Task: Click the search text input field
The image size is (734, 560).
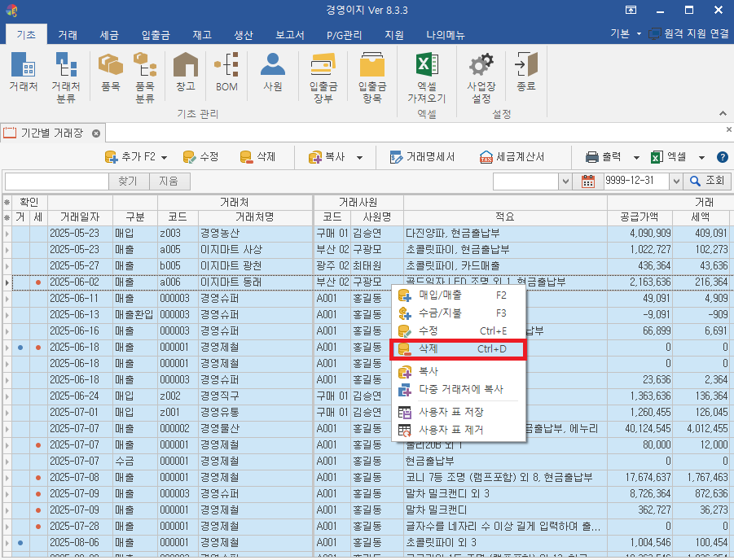Action: [x=56, y=182]
